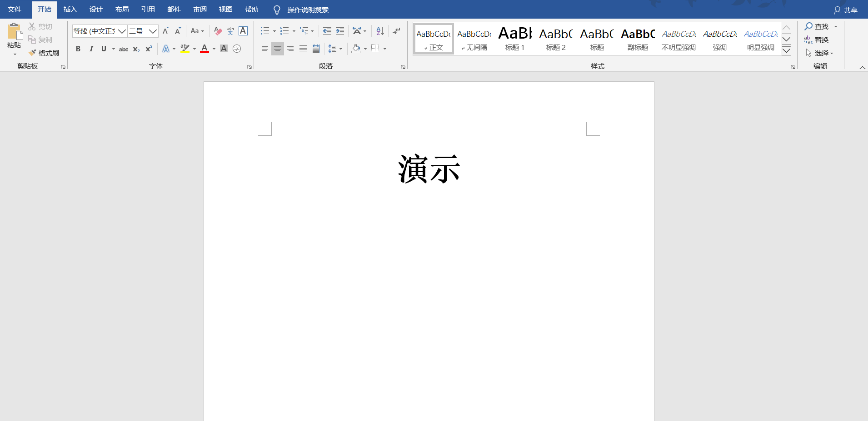The height and width of the screenshot is (421, 868).
Task: Apply distributed alignment to paragraph
Action: pos(316,49)
